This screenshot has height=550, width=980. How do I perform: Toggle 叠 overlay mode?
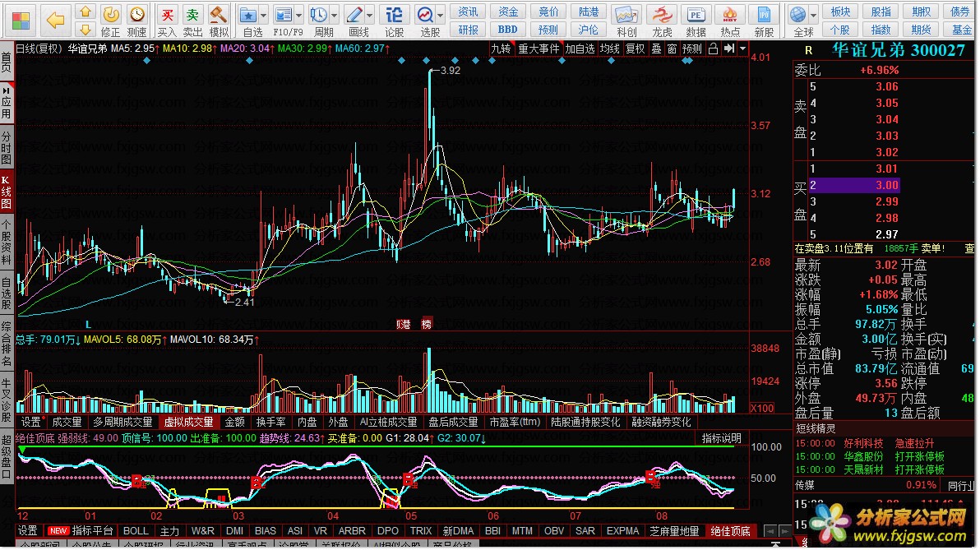656,49
